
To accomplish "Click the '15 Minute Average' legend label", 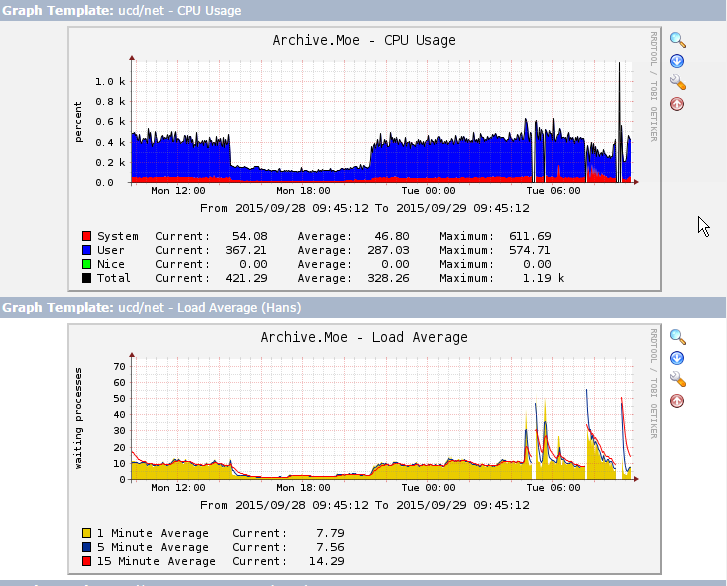I will pyautogui.click(x=156, y=561).
